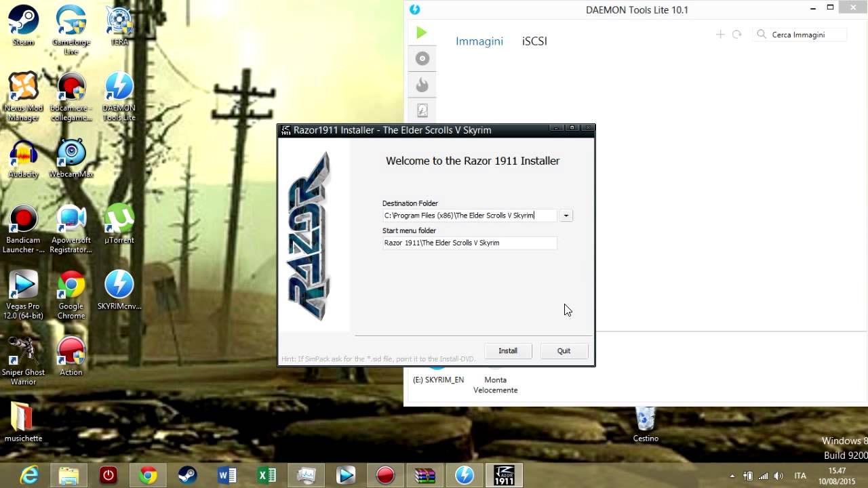Screen dimensions: 868x488
Task: Click Excel in the taskbar
Action: tap(267, 475)
